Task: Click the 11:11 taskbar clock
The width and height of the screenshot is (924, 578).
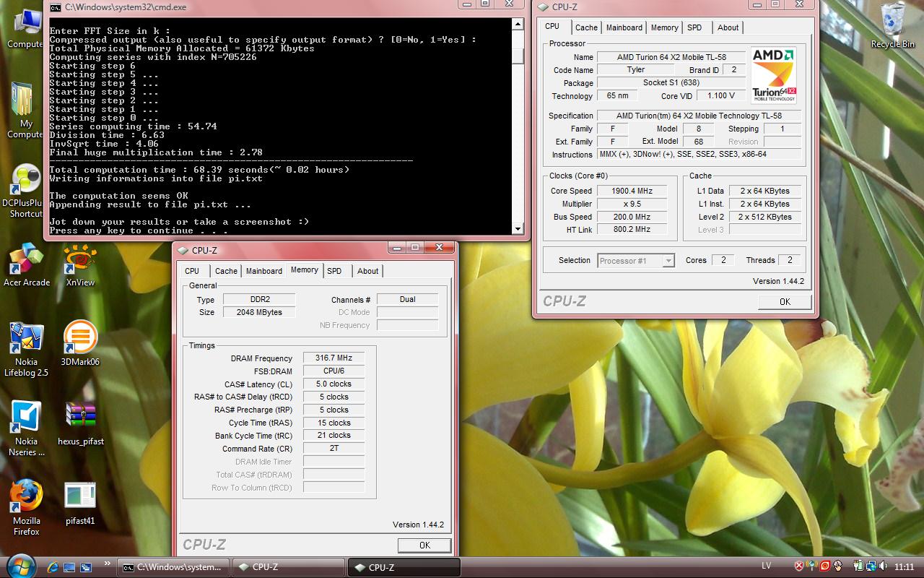Action: click(x=905, y=567)
